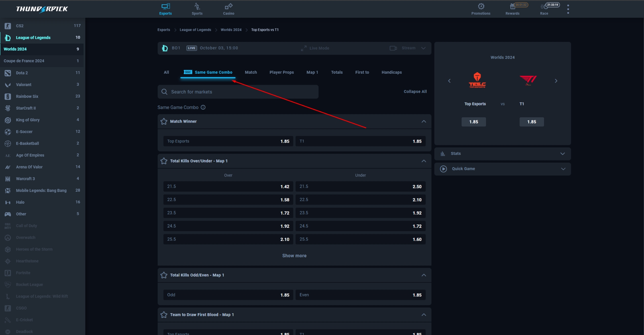Select Valorant in the sidebar
This screenshot has height=335, width=644.
(42, 85)
